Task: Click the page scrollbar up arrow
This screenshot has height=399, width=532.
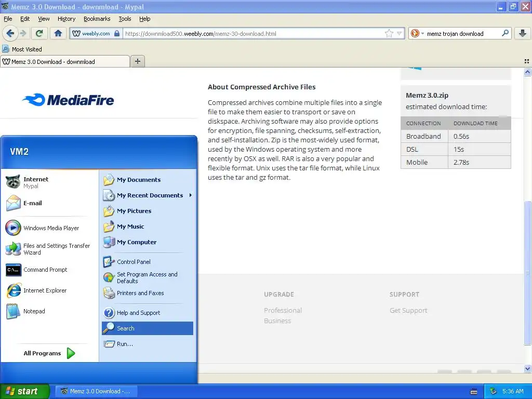Action: (x=527, y=72)
